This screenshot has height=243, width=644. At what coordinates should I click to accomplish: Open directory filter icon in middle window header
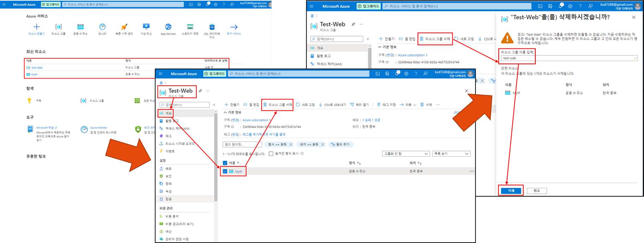(387, 74)
